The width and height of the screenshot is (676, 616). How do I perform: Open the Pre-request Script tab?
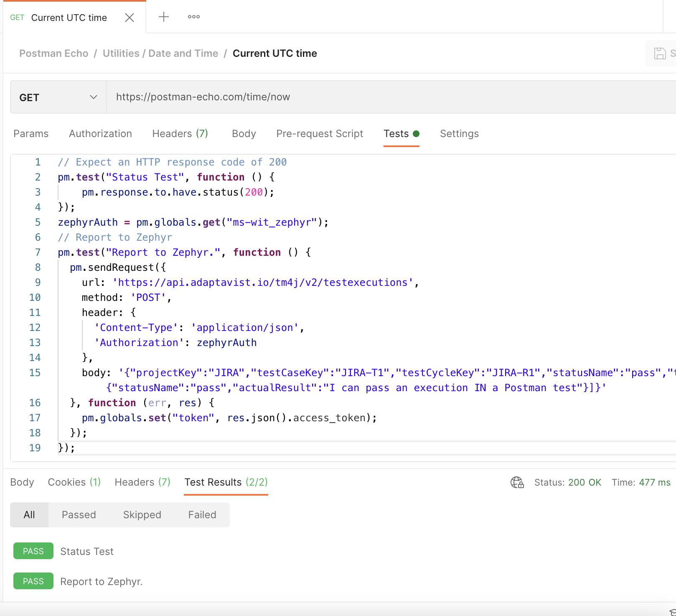[320, 134]
